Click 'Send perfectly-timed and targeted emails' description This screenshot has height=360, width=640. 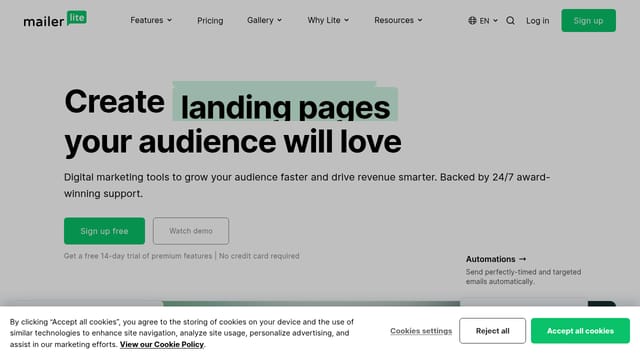pos(523,277)
